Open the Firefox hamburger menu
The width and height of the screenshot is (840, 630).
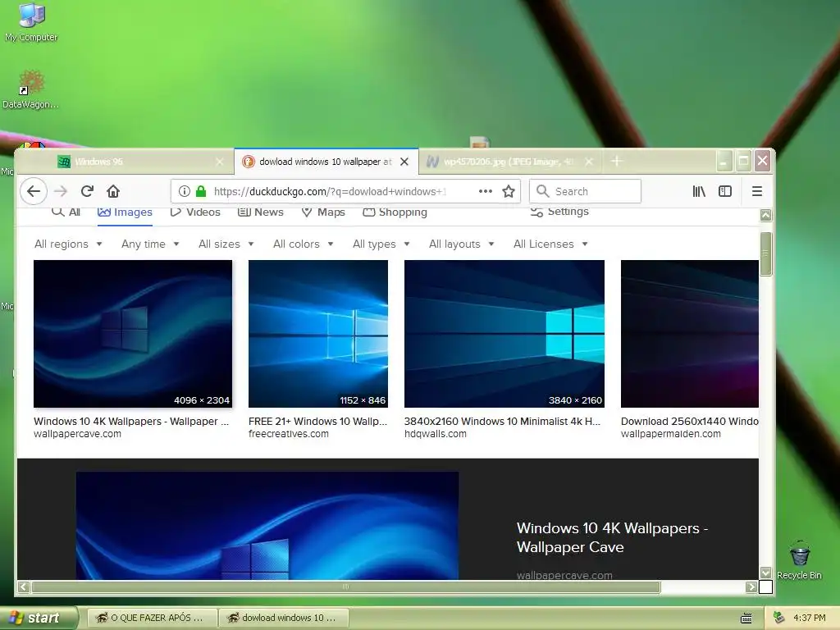point(757,191)
